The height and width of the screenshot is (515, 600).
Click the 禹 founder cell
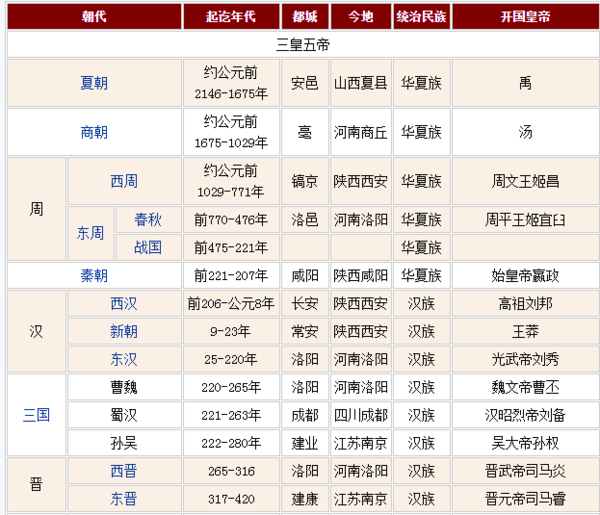[x=526, y=83]
